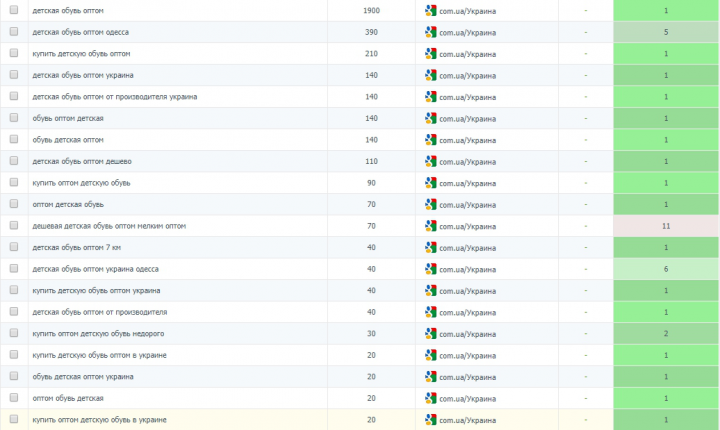Click keyword text 'детская обувь оптом одесса'
The height and width of the screenshot is (430, 720).
point(80,32)
